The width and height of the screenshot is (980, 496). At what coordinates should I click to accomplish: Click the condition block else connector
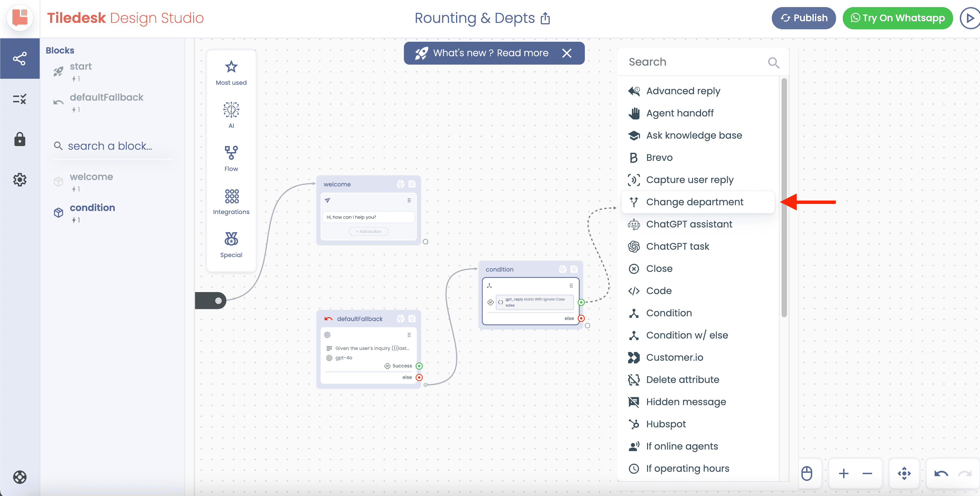pyautogui.click(x=581, y=318)
